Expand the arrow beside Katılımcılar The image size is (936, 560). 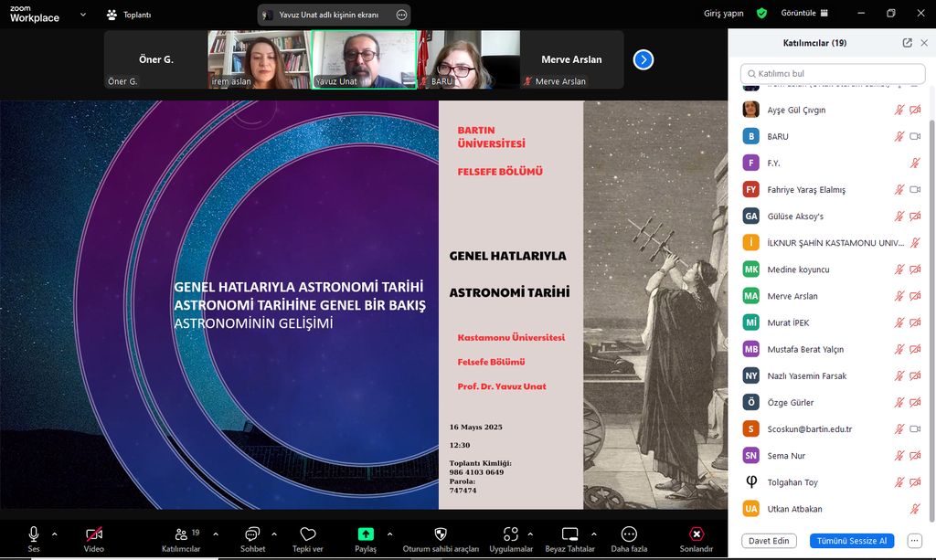click(x=216, y=534)
